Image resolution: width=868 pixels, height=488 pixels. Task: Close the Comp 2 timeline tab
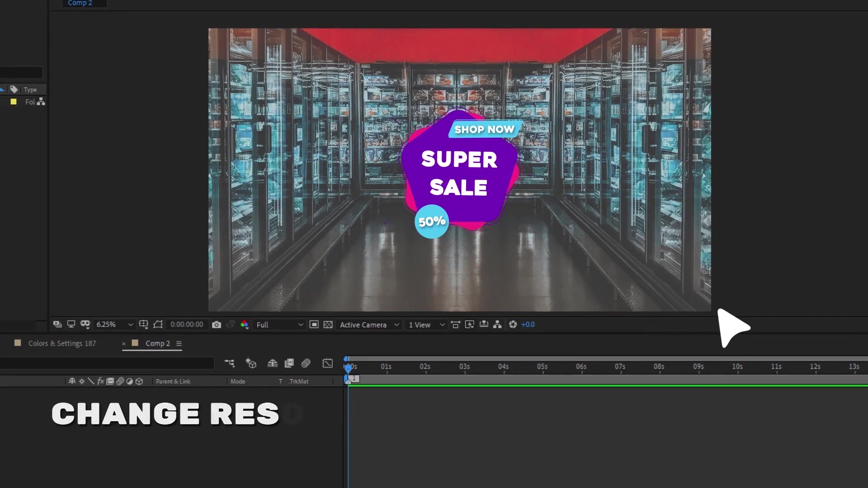tap(124, 344)
